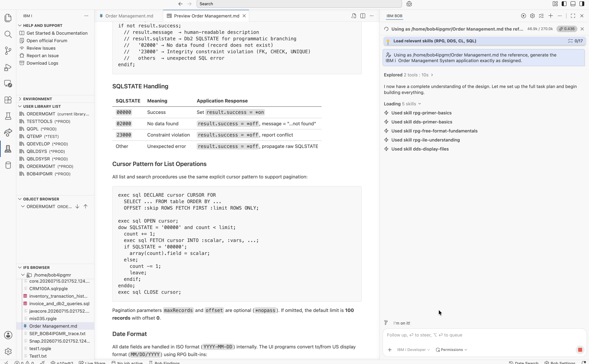Split the editor to the right
The height and width of the screenshot is (364, 589).
(363, 16)
